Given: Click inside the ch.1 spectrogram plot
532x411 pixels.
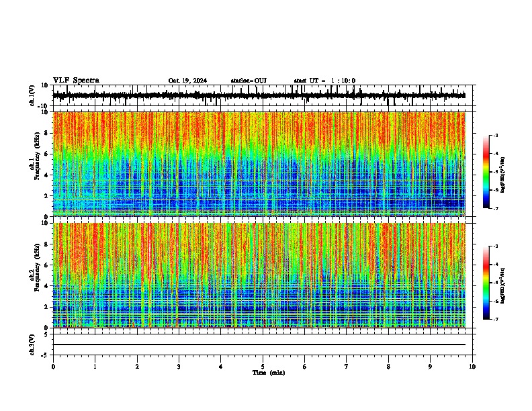Looking at the screenshot, I should [259, 164].
